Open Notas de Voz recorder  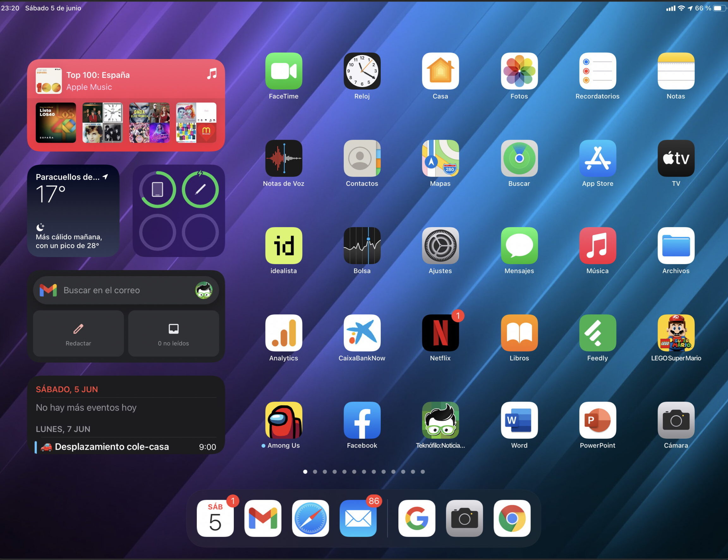coord(284,158)
